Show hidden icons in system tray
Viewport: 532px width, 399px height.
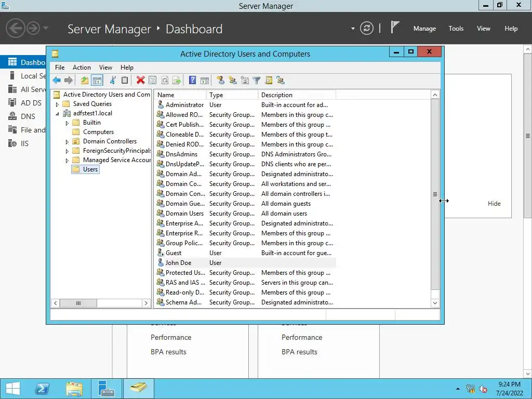[x=458, y=389]
